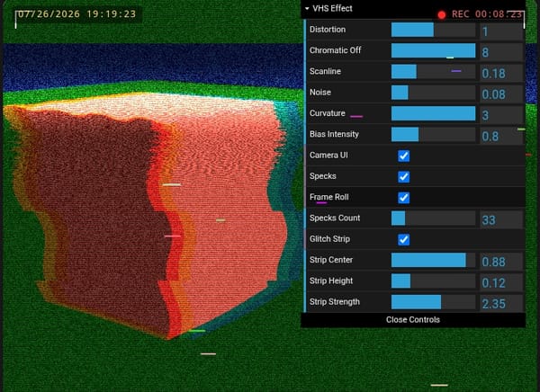Uncheck the Specks checkbox

coord(403,177)
